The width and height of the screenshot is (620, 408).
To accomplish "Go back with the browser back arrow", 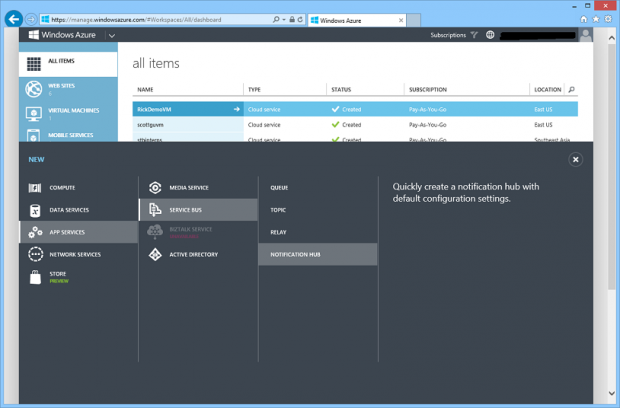I will point(14,19).
